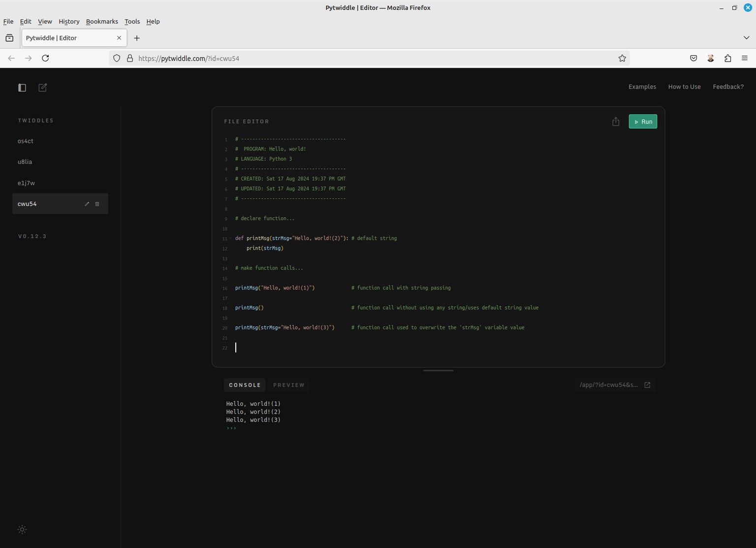Click the '# UPDATED: Sat 17 Aug 2024' line
The height and width of the screenshot is (548, 756).
coord(290,189)
